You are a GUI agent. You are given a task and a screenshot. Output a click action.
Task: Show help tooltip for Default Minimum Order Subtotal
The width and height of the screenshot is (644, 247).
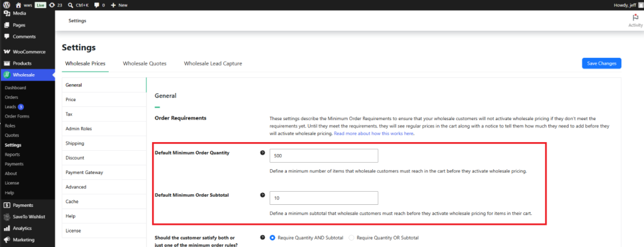tap(262, 195)
